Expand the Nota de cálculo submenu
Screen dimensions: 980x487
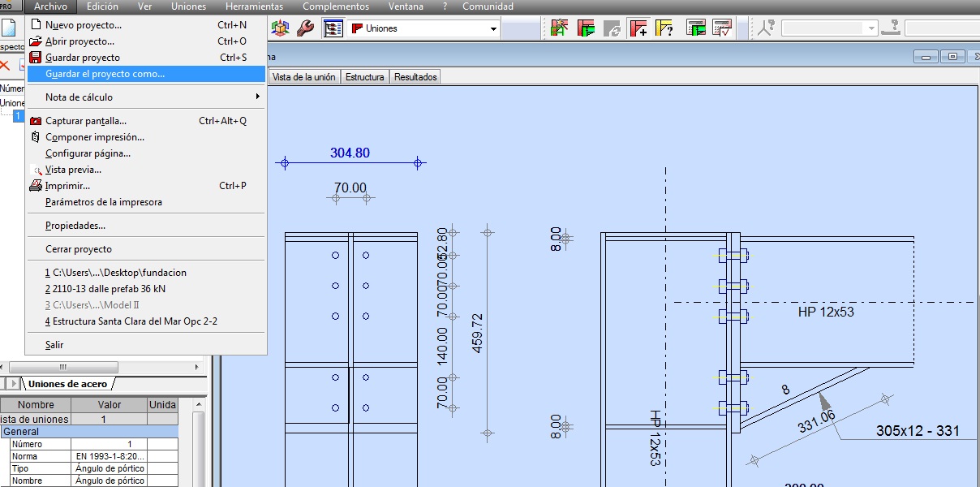tap(146, 97)
